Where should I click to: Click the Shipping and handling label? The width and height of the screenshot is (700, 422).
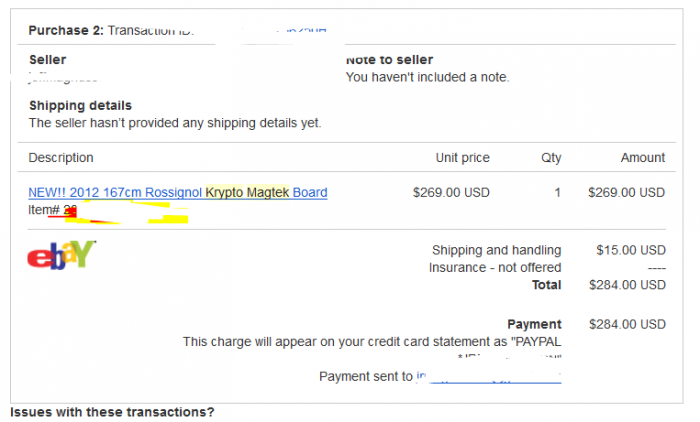click(496, 250)
